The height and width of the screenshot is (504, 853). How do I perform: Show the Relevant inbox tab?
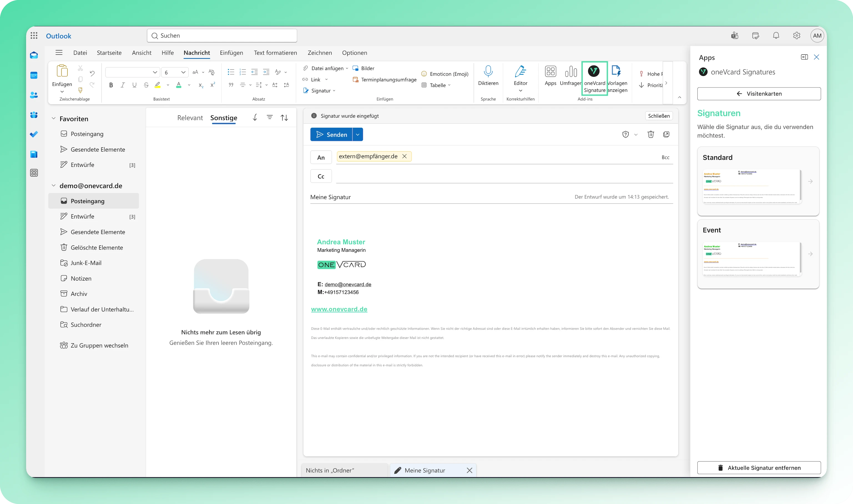(x=190, y=118)
